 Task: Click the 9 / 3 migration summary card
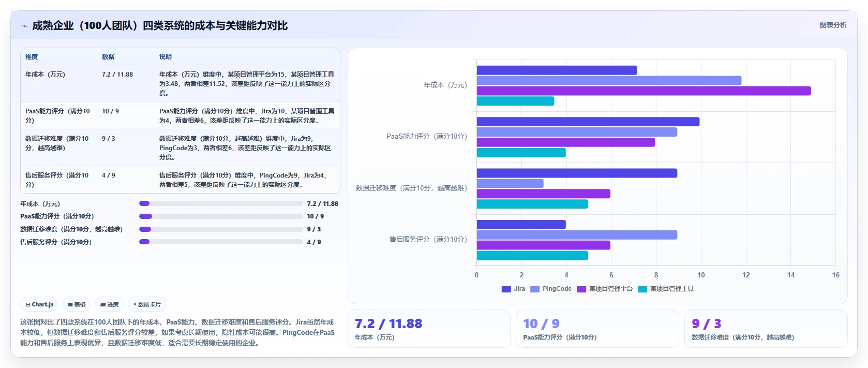[766, 329]
